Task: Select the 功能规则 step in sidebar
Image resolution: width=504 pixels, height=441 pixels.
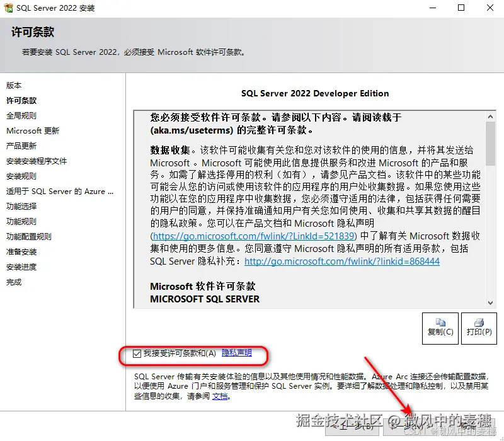Action: click(x=21, y=222)
